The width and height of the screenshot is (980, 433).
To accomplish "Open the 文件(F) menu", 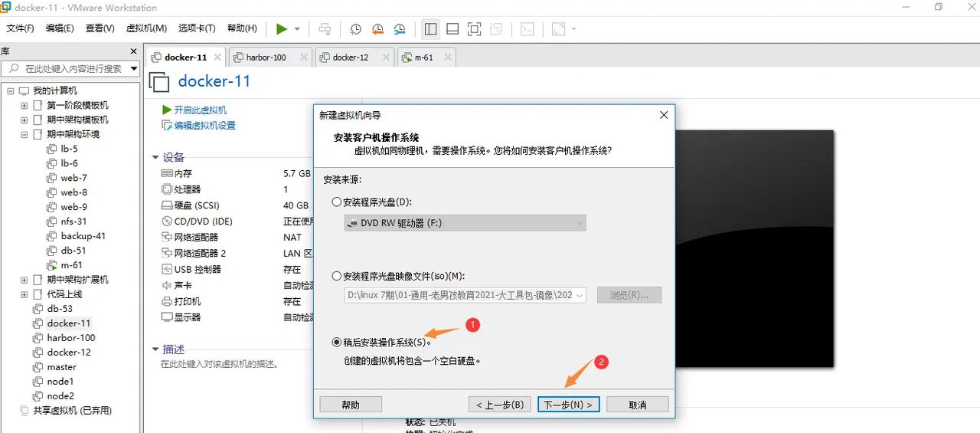I will [x=20, y=28].
